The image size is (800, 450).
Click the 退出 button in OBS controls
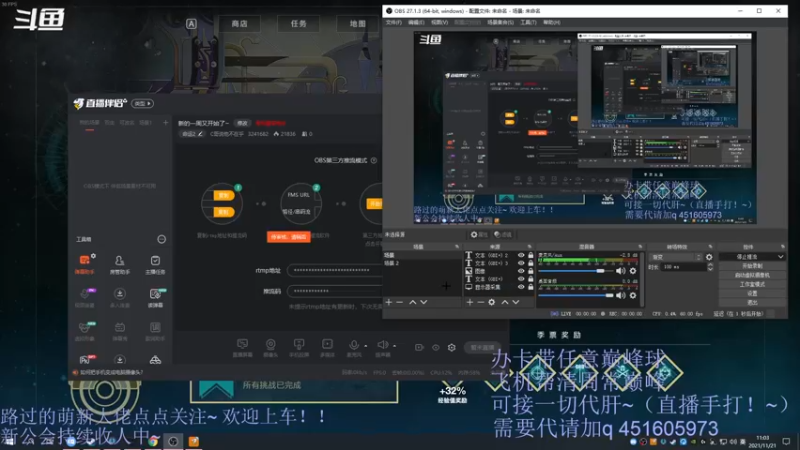[752, 303]
